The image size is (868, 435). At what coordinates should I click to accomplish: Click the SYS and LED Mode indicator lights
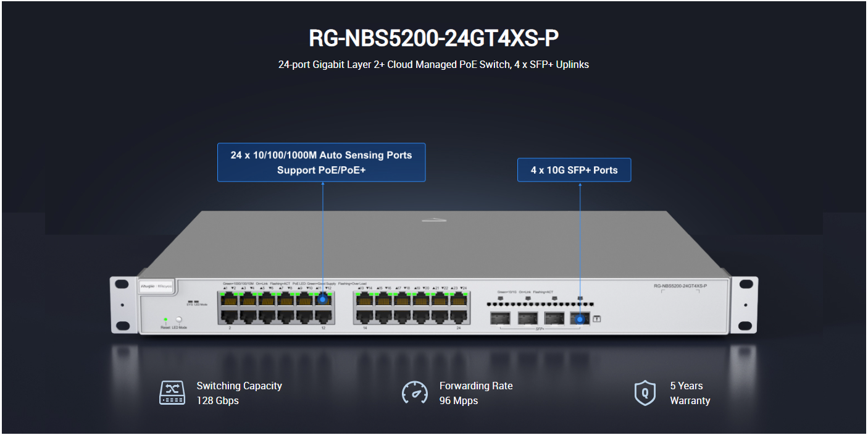coord(193,301)
